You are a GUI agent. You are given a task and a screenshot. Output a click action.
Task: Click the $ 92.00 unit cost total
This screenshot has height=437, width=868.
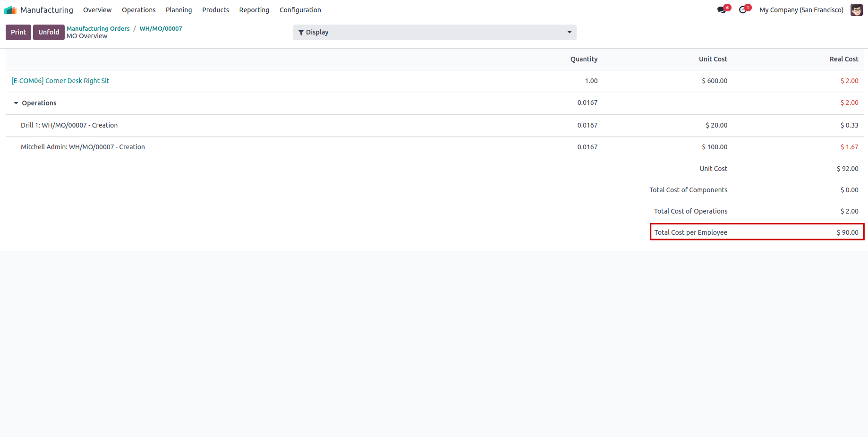pyautogui.click(x=847, y=169)
